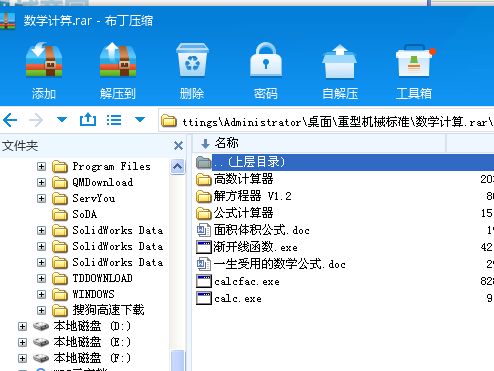
Task: Expand the 搜狗高速下载 tree node
Action: [41, 310]
